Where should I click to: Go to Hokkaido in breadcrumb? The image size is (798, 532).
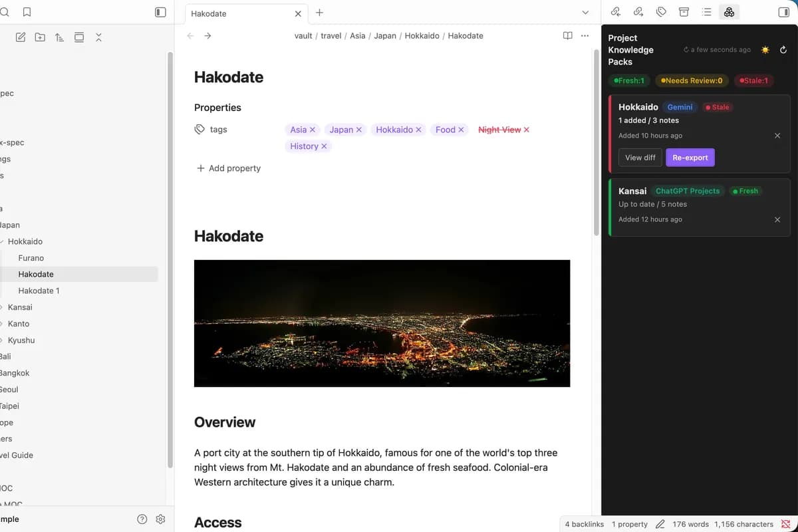[422, 36]
